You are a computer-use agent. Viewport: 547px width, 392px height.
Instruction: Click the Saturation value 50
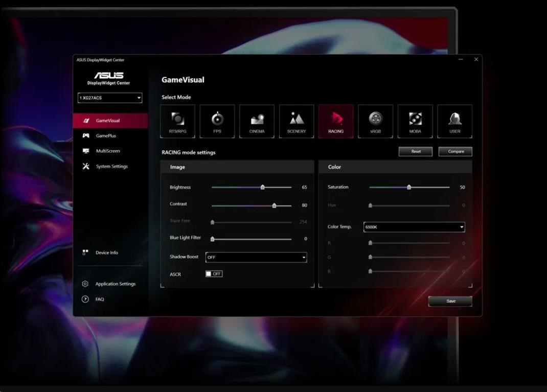[462, 187]
